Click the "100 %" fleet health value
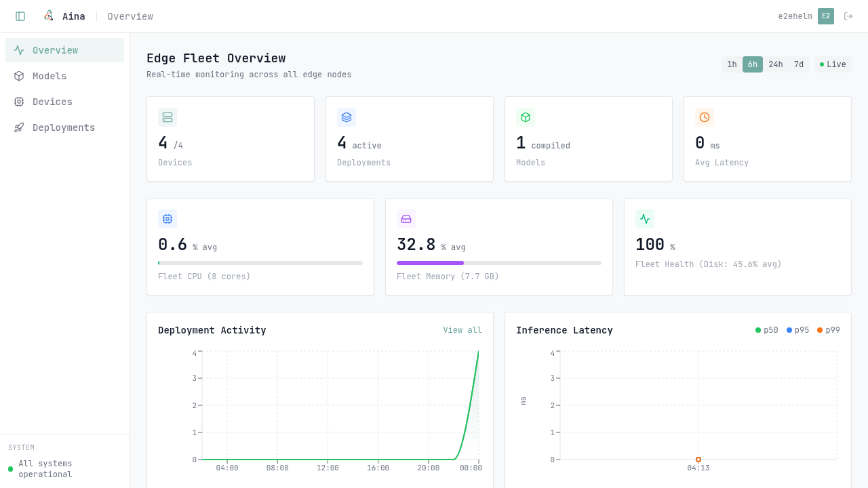Image resolution: width=868 pixels, height=488 pixels. pos(655,245)
